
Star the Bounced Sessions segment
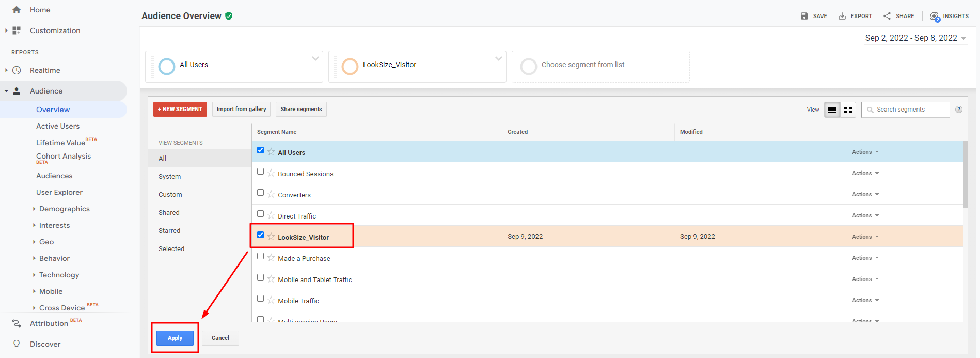(271, 173)
